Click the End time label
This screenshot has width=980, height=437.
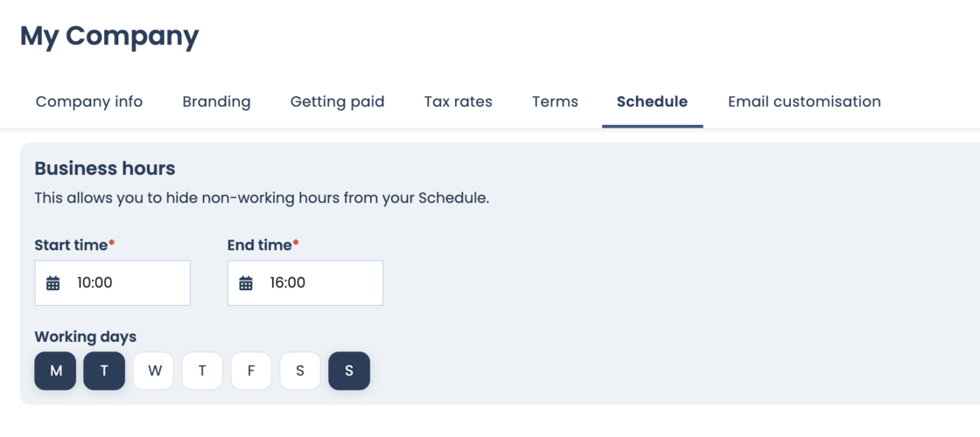tap(259, 246)
